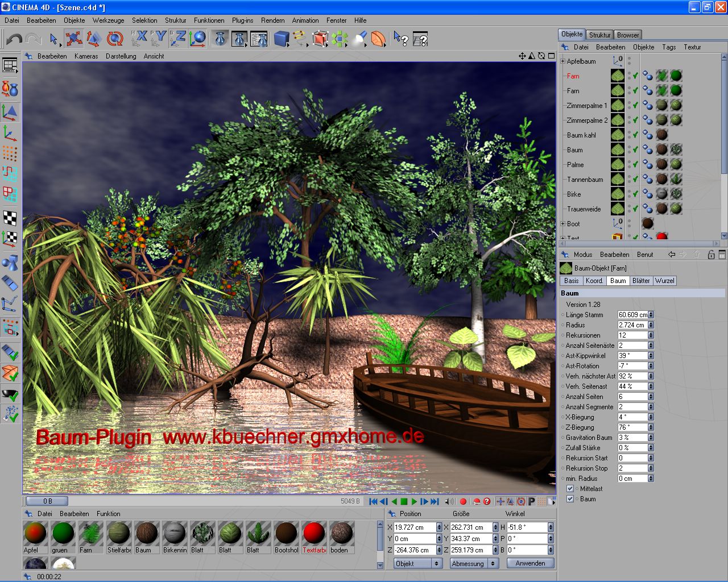The width and height of the screenshot is (728, 582).
Task: Open NURBS objects icon
Action: click(x=320, y=39)
